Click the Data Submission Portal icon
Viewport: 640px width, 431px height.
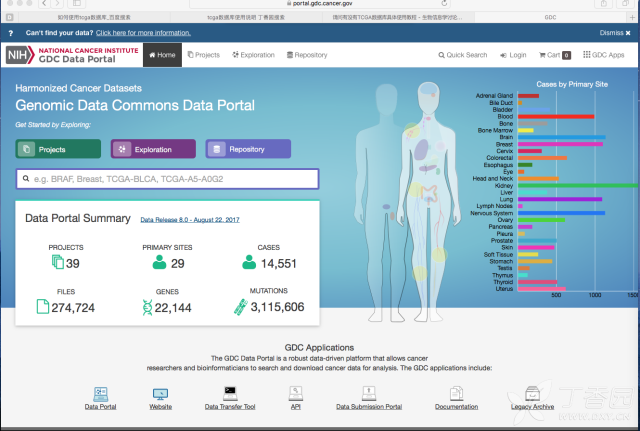tap(368, 392)
